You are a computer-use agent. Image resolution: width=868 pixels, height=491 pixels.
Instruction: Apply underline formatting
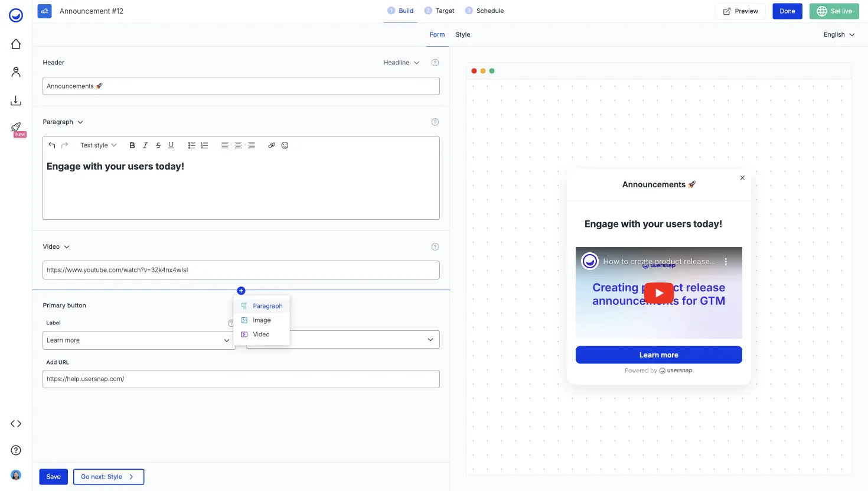171,145
